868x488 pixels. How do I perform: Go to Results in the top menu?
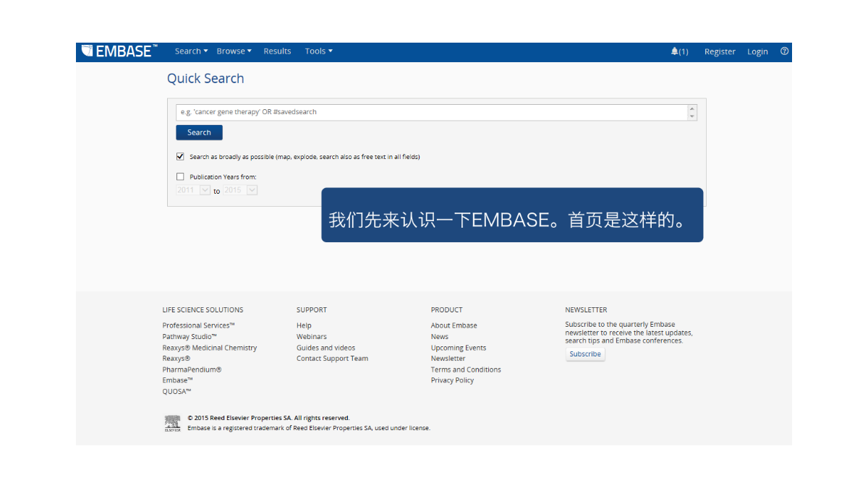[x=277, y=51]
